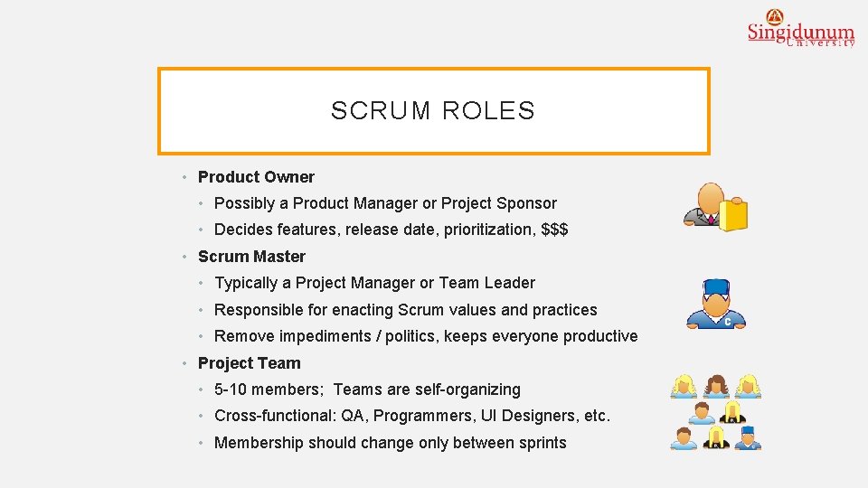Viewport: 868px width, 488px height.
Task: Click 'Membership should change only between sprints'
Action: (x=391, y=443)
